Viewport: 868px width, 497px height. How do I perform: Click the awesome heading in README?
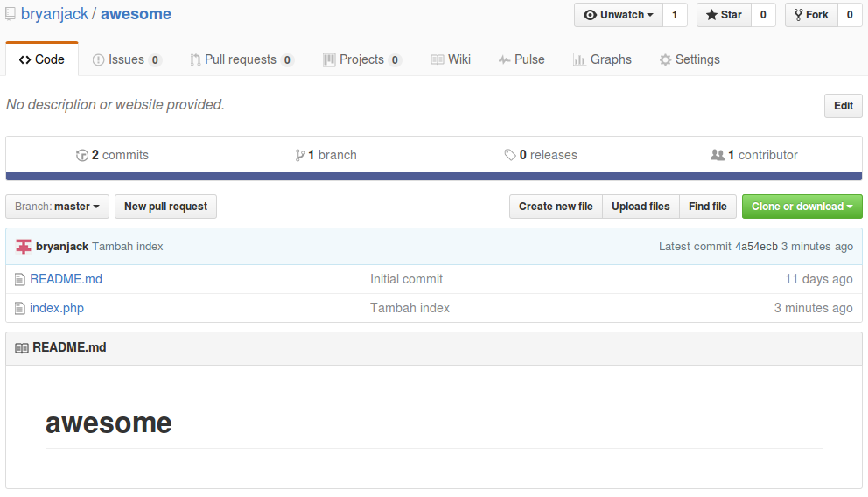[108, 423]
